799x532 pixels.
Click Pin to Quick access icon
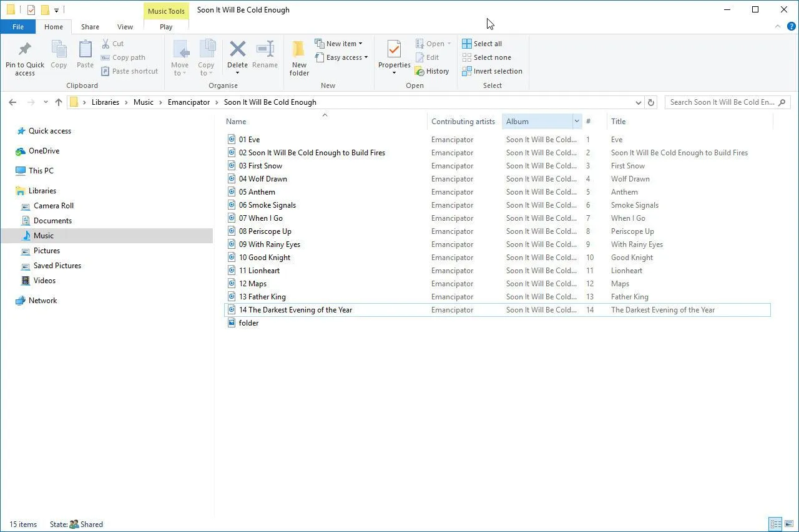tap(25, 49)
